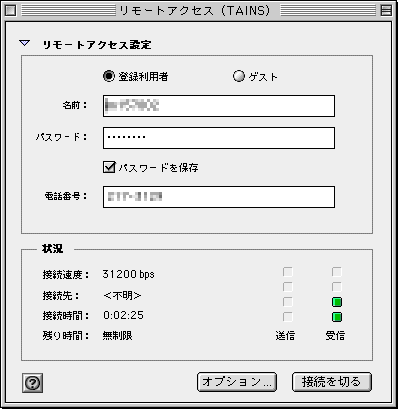This screenshot has height=409, width=398.
Task: Click the 31200 bps connection speed value
Action: pos(128,274)
